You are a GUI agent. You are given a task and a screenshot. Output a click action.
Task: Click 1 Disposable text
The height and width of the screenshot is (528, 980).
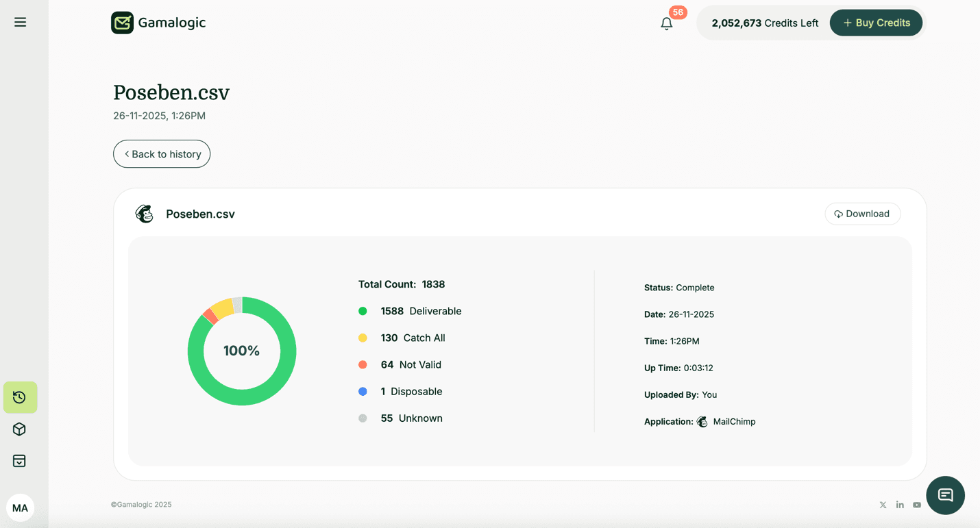coord(411,391)
